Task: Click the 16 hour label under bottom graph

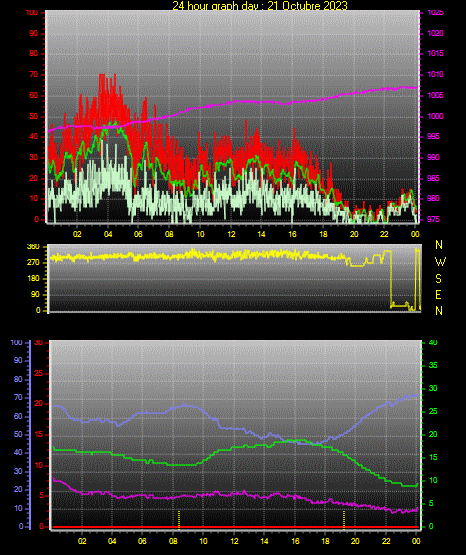Action: point(295,541)
